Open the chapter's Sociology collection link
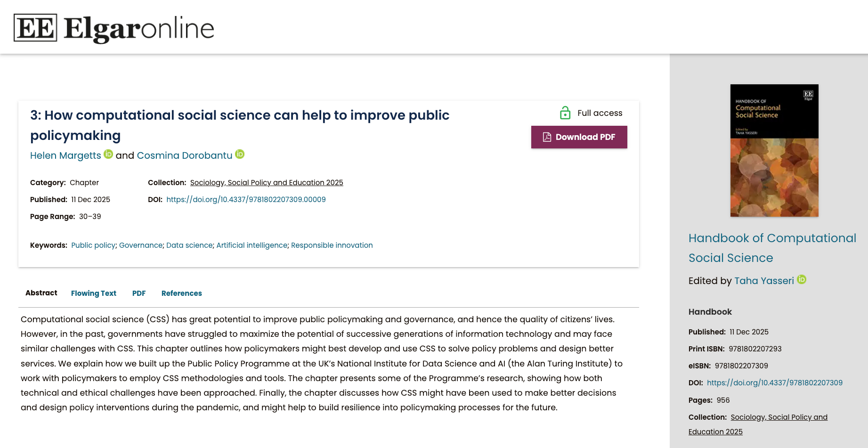The height and width of the screenshot is (448, 868). point(267,182)
